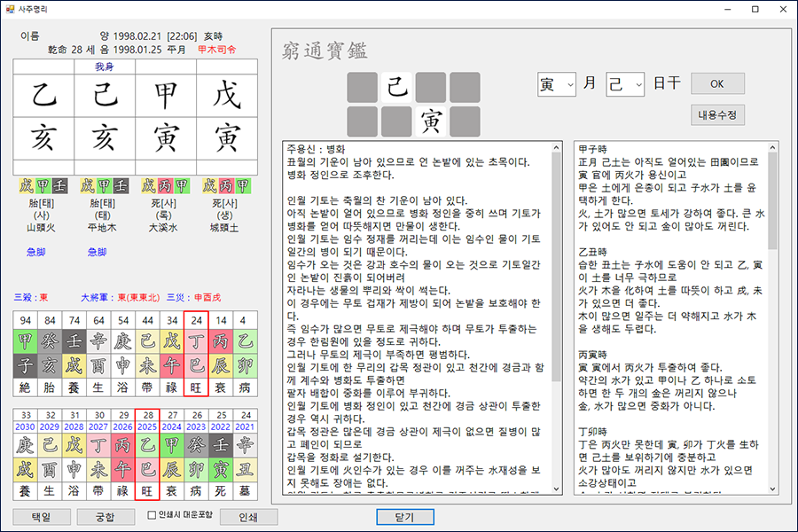Select the 旺 cell outlined in red
Image resolution: width=798 pixels, height=532 pixels.
point(194,387)
